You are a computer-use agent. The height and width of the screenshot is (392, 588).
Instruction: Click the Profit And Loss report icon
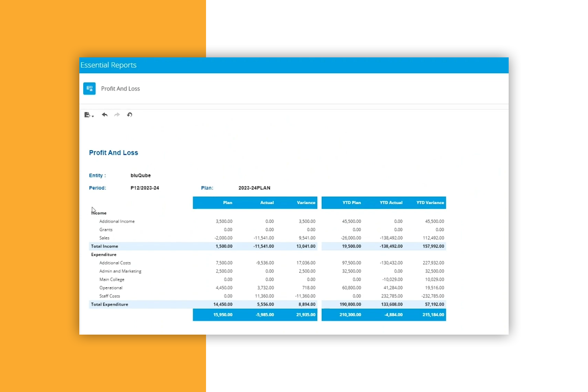pyautogui.click(x=89, y=88)
